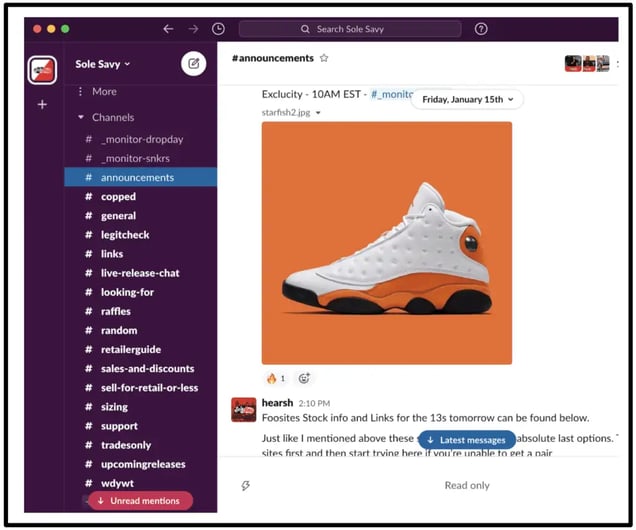Click the Search Sole Savy field

coord(350,29)
